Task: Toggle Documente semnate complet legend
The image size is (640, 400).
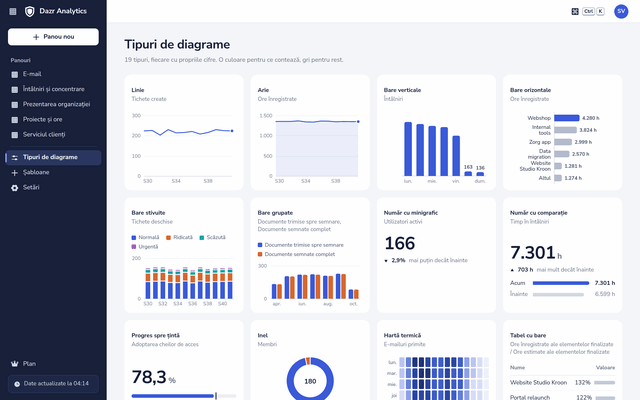Action: (x=296, y=254)
